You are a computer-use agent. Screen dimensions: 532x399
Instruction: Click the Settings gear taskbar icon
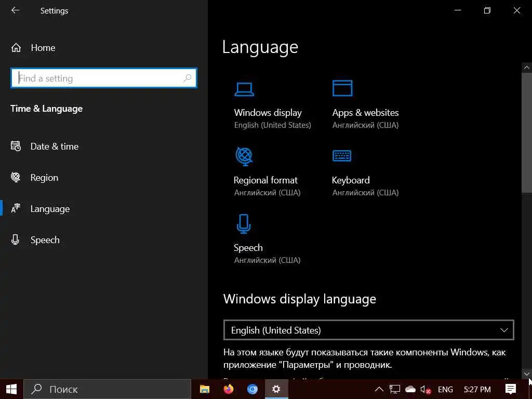tap(276, 389)
